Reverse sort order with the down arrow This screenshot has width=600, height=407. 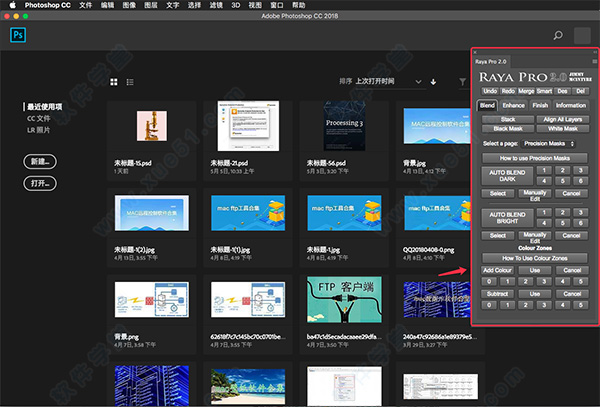pyautogui.click(x=433, y=81)
